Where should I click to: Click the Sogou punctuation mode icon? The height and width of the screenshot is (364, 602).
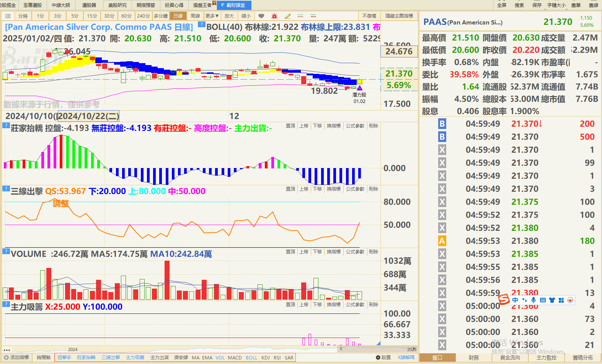[524, 300]
